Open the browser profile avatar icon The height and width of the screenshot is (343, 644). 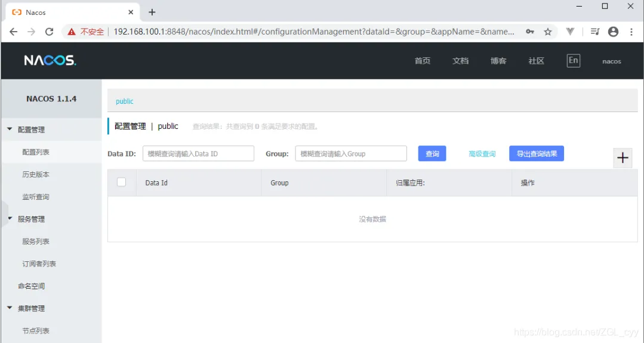pyautogui.click(x=613, y=32)
